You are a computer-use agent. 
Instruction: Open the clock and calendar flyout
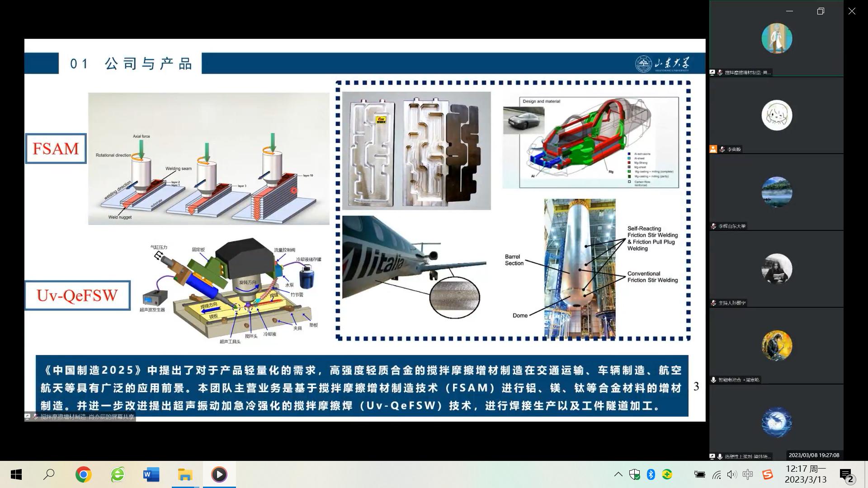(x=806, y=474)
